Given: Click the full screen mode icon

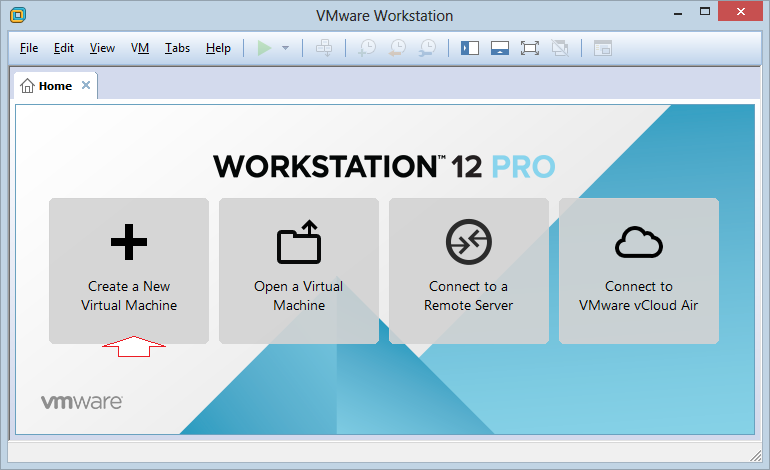Looking at the screenshot, I should (530, 48).
